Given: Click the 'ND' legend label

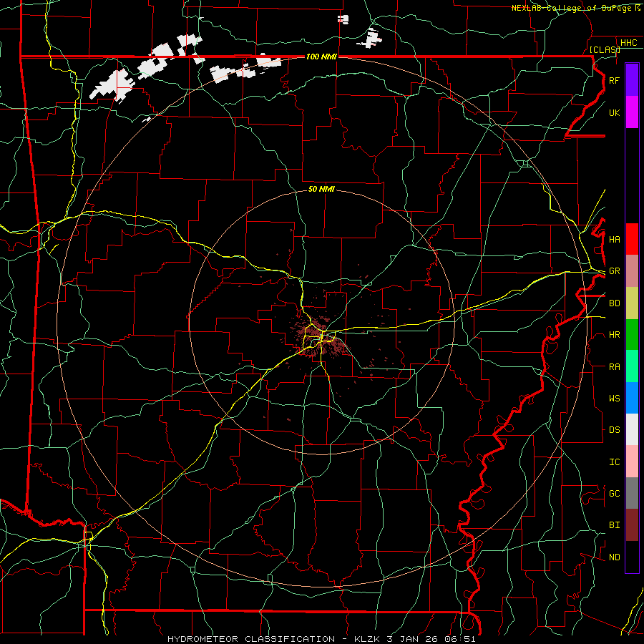Looking at the screenshot, I should (615, 557).
